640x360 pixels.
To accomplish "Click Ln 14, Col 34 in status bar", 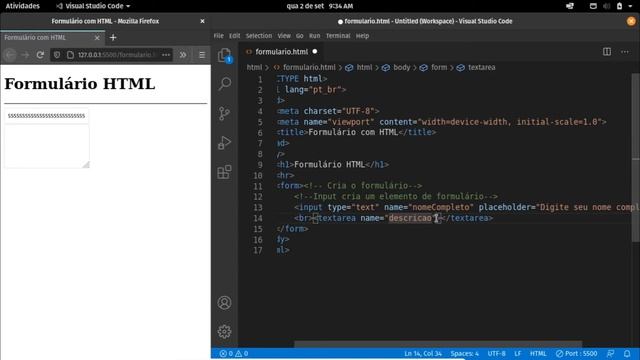I will pos(423,353).
